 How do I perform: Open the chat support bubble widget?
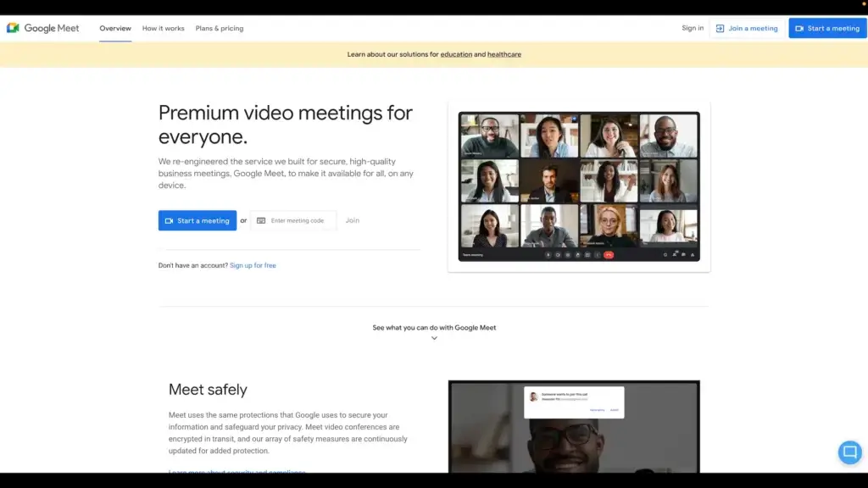(x=849, y=452)
